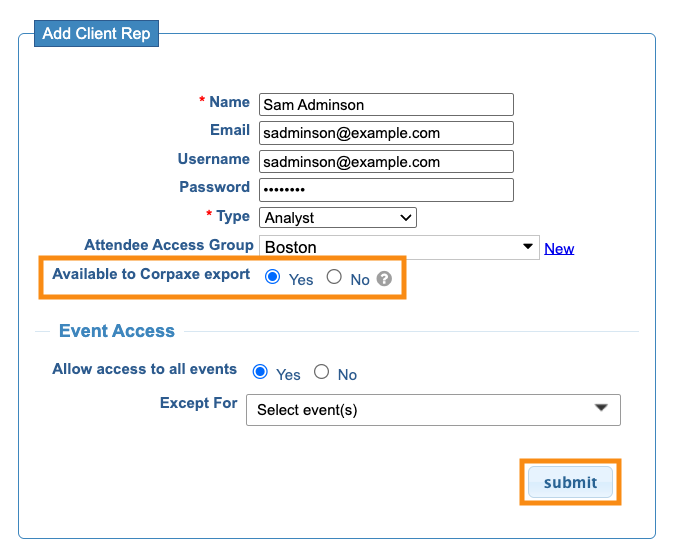Viewport: 673px width, 557px height.
Task: Expand the Attendee Access Group dropdown
Action: click(x=400, y=247)
